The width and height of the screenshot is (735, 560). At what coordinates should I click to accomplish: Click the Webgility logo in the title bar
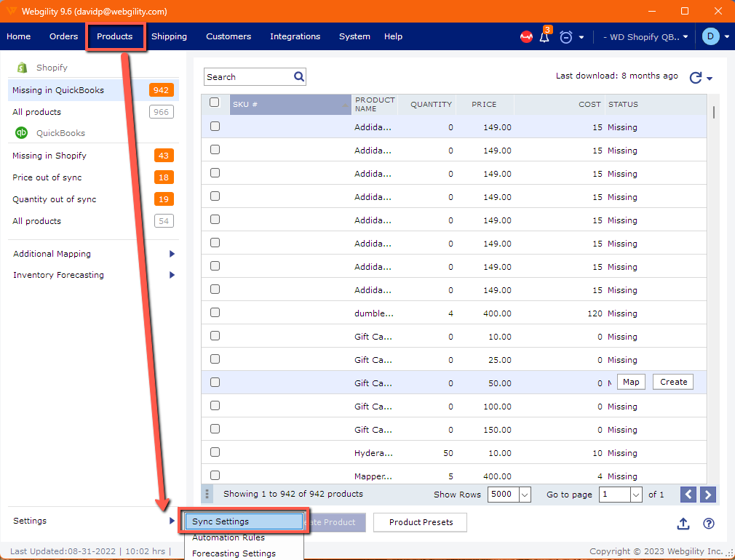click(12, 11)
